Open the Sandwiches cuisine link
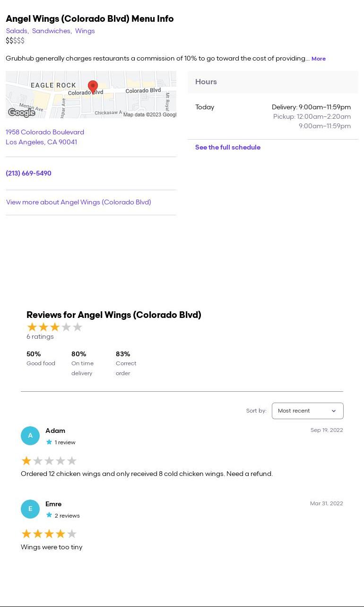 coord(51,31)
